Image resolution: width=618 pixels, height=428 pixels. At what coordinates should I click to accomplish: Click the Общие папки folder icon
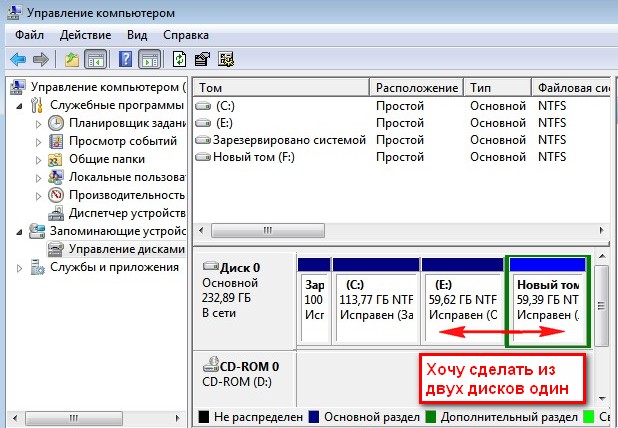click(56, 159)
